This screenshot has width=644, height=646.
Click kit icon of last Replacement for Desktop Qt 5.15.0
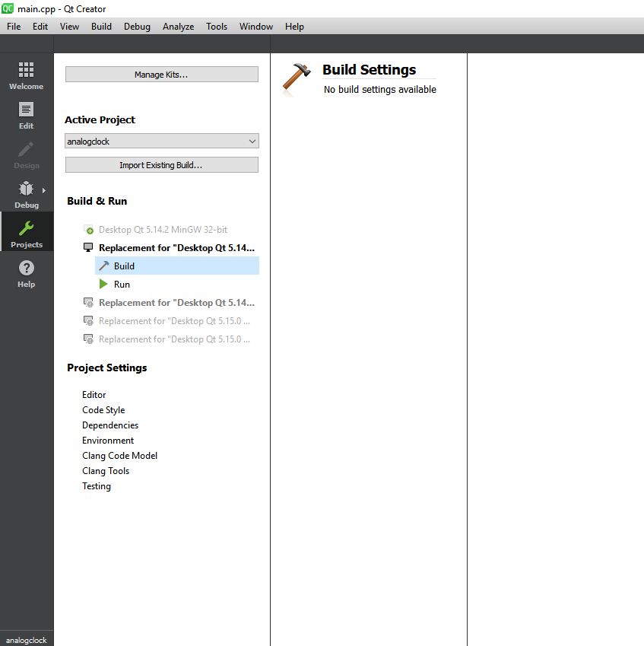pyautogui.click(x=88, y=339)
